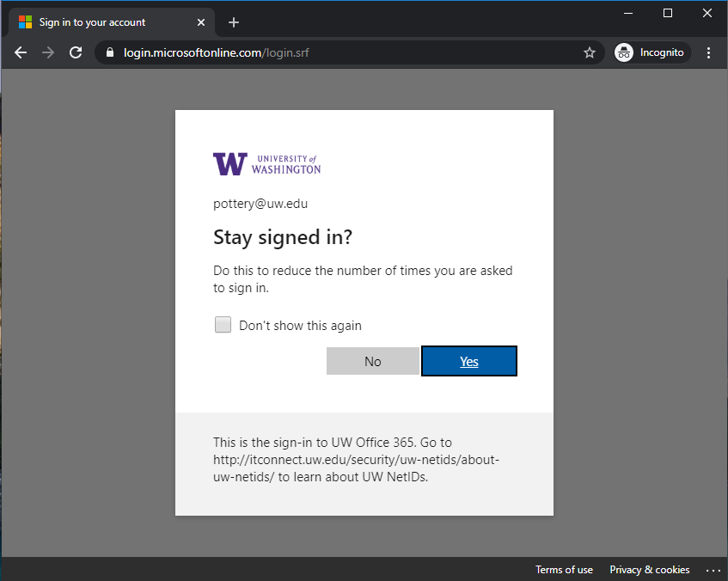The image size is (728, 581).
Task: Open the footer ellipsis more options
Action: [713, 570]
